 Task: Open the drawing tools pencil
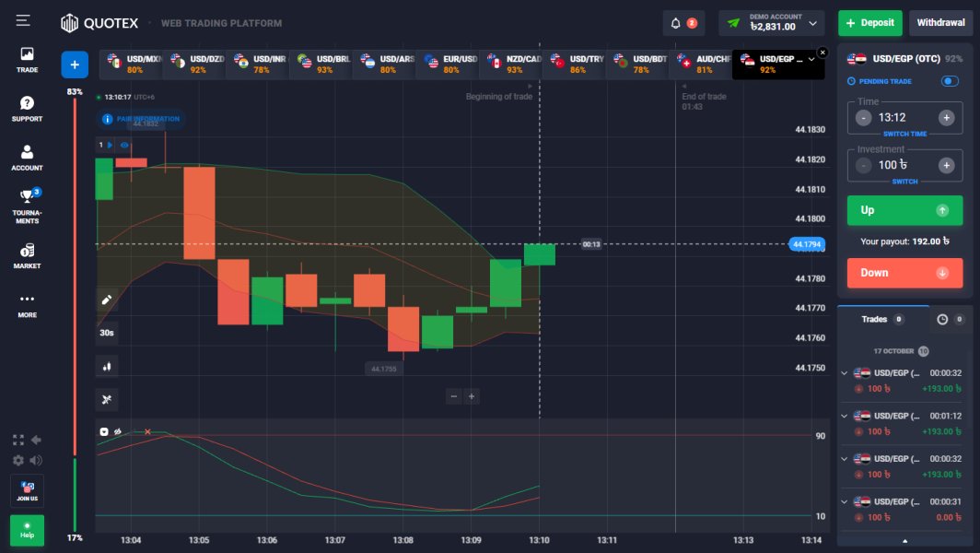coord(107,300)
